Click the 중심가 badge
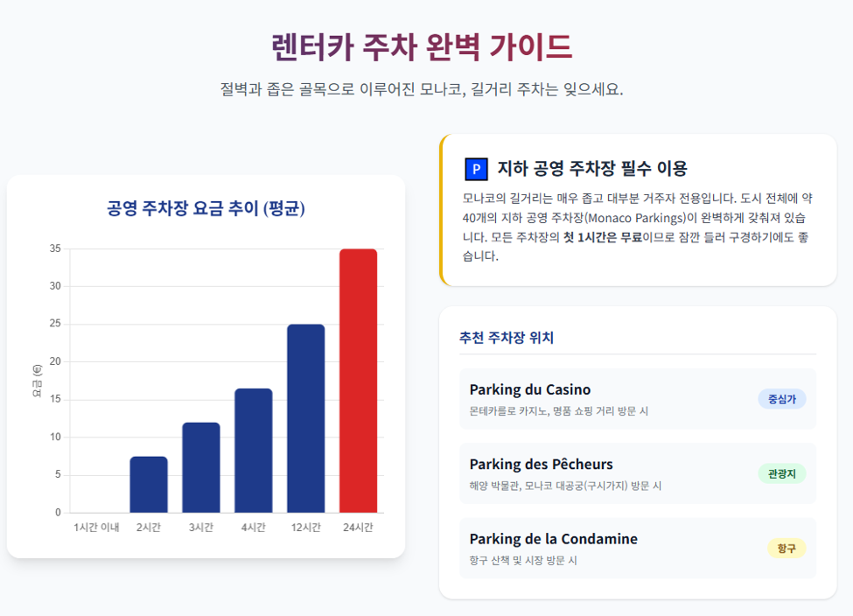This screenshot has height=616, width=853. click(782, 399)
